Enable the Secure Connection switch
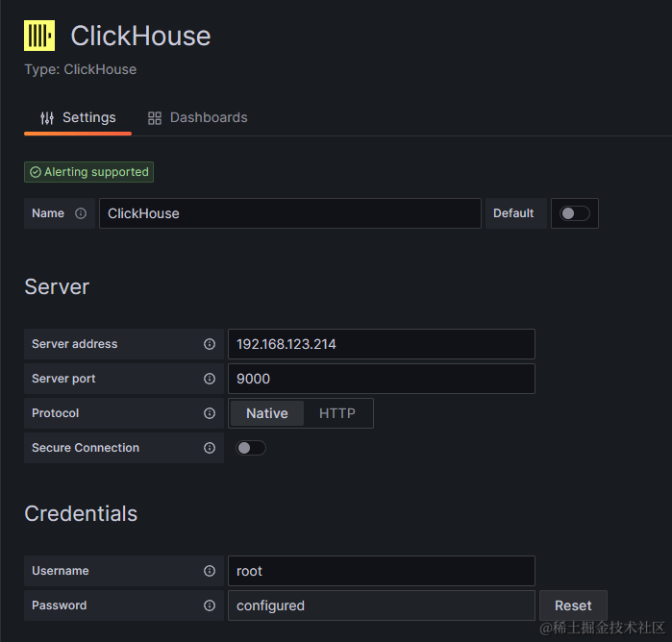 point(251,448)
